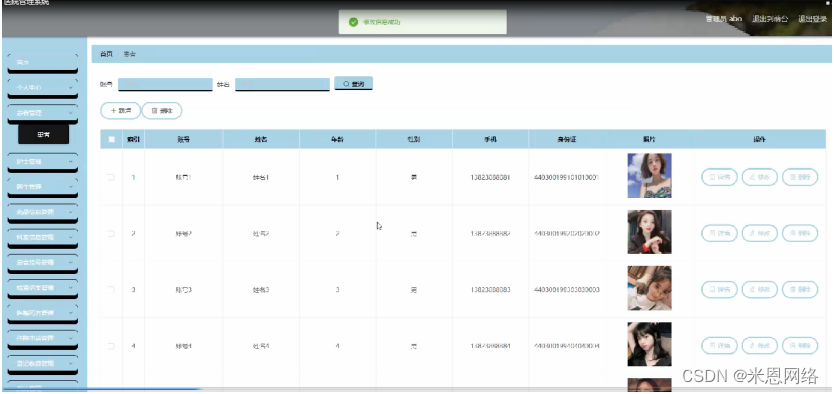Viewport: 834px width, 394px height.
Task: Expand the second-to-last visible sidebar menu
Action: click(43, 364)
